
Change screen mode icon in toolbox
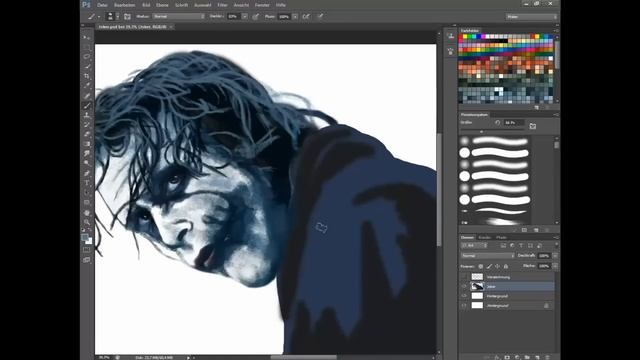(x=87, y=260)
